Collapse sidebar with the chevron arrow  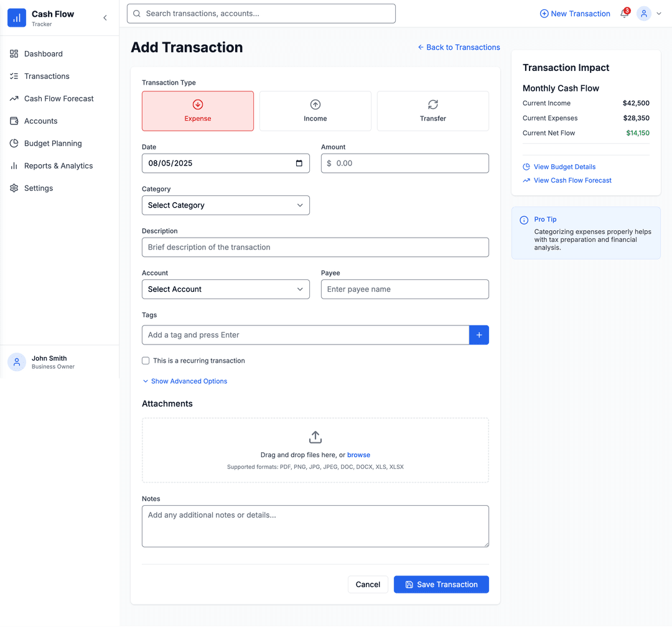coord(105,18)
